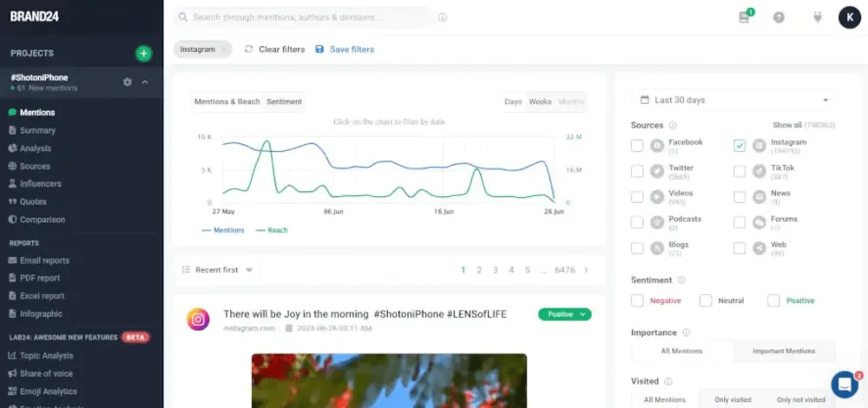Check the Facebook source checkbox

pyautogui.click(x=637, y=146)
